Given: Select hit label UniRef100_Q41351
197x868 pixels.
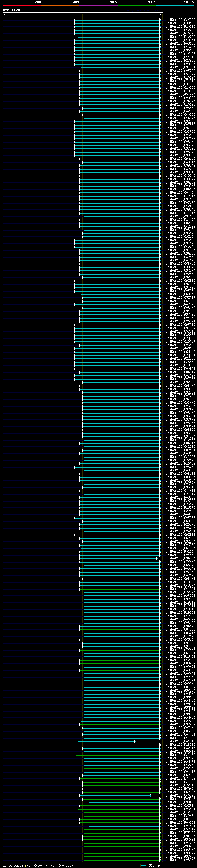Looking at the screenshot, I should click(180, 589).
